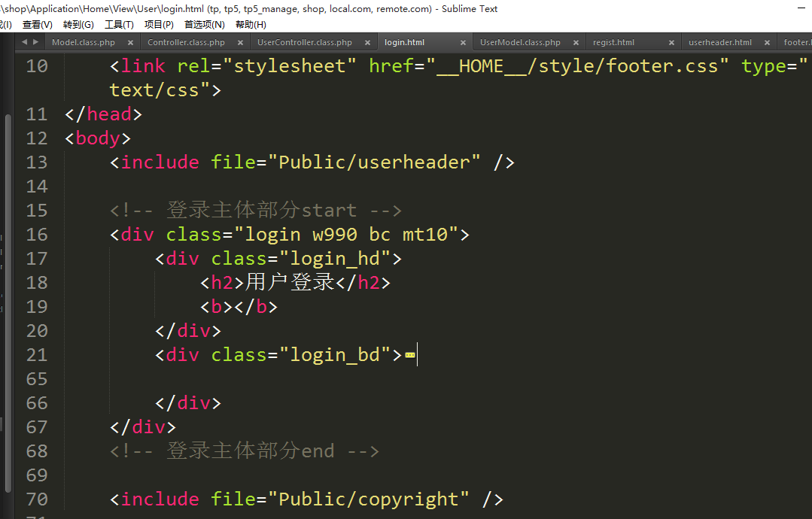This screenshot has width=812, height=519.
Task: Click line number 13 in the gutter
Action: [x=37, y=162]
